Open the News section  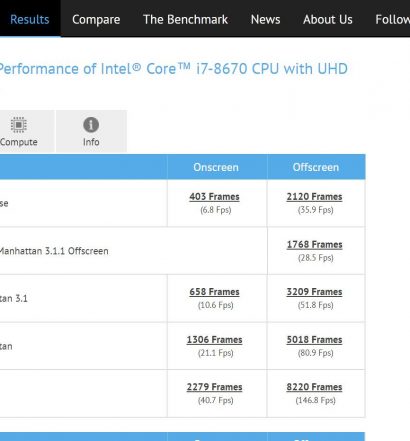click(265, 19)
